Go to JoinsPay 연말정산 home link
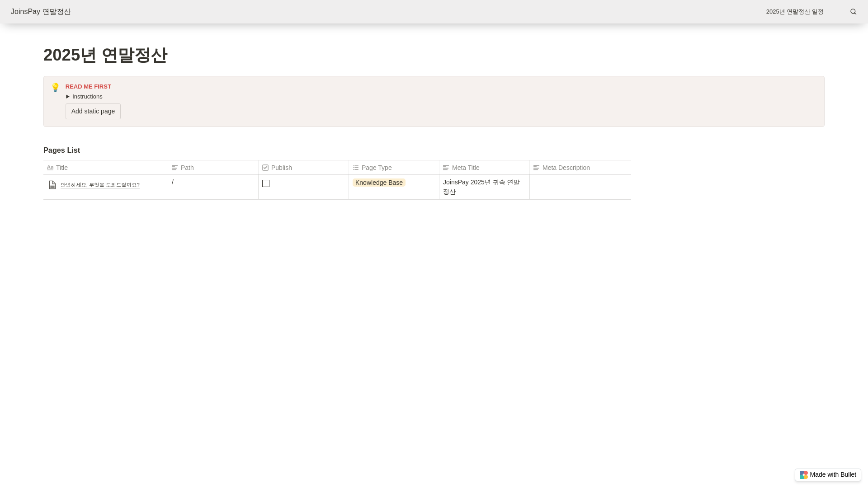This screenshot has width=868, height=488. point(41,12)
